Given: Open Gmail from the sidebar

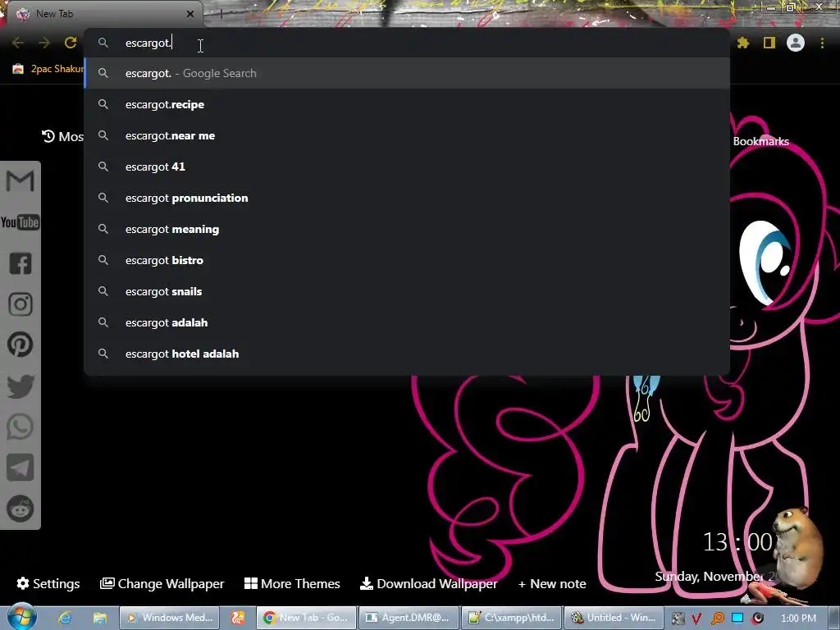Looking at the screenshot, I should point(21,181).
